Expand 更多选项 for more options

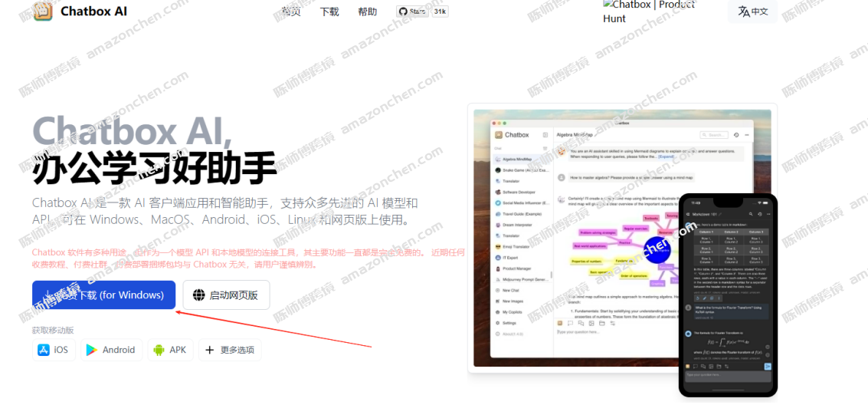231,350
